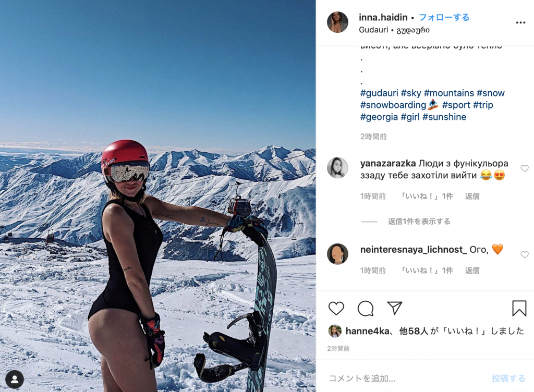Open inna.haidin profile avatar
Image resolution: width=534 pixels, height=392 pixels.
[x=337, y=22]
